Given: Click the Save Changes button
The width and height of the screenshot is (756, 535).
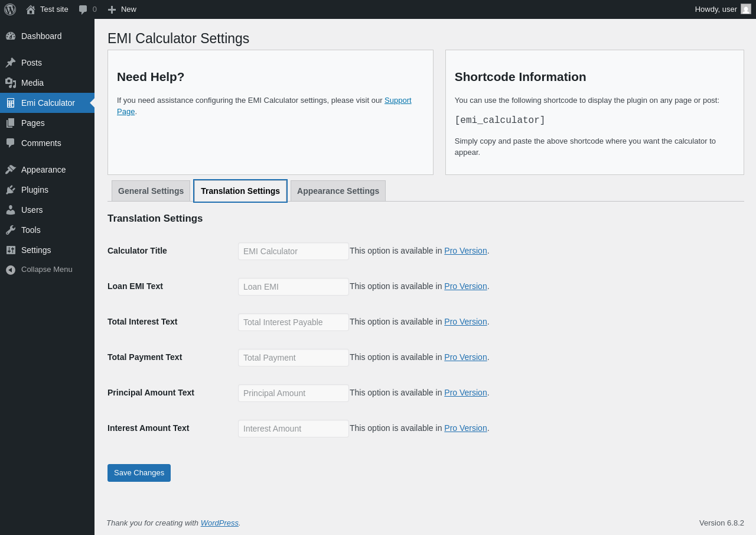Looking at the screenshot, I should [139, 473].
